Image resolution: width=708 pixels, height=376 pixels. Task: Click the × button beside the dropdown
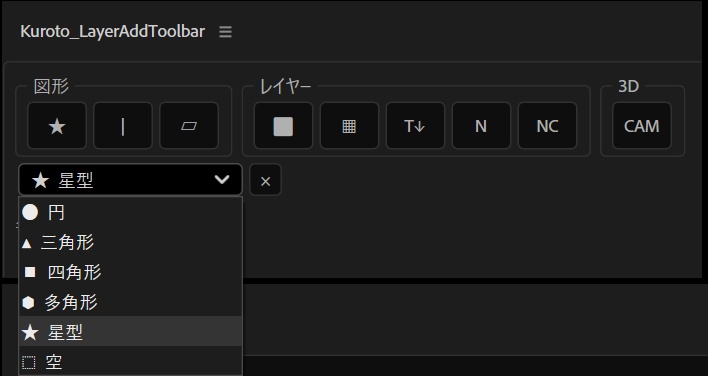coord(266,180)
